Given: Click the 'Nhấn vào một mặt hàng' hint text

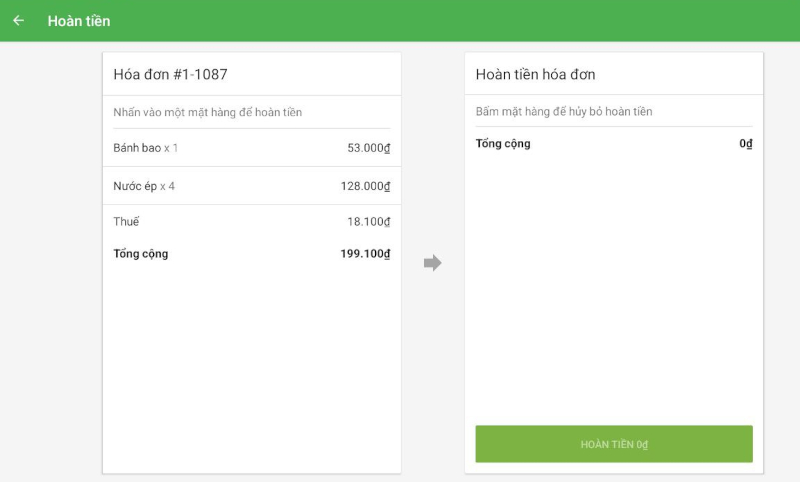Looking at the screenshot, I should pos(208,112).
